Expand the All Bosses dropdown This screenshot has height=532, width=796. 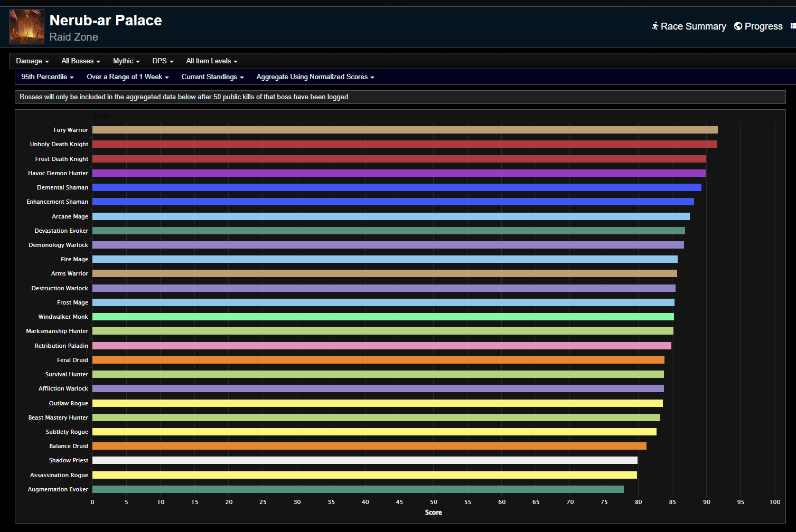[x=81, y=61]
